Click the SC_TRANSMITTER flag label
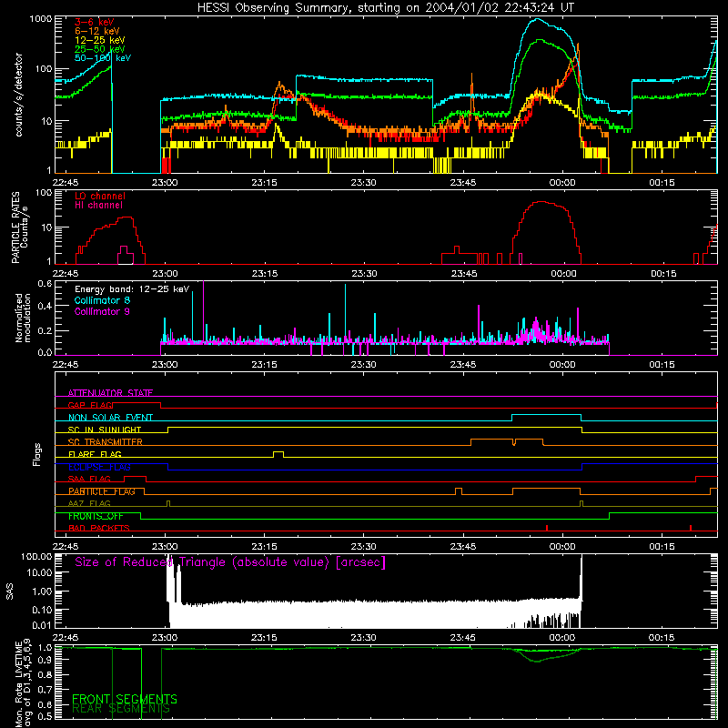 (106, 441)
